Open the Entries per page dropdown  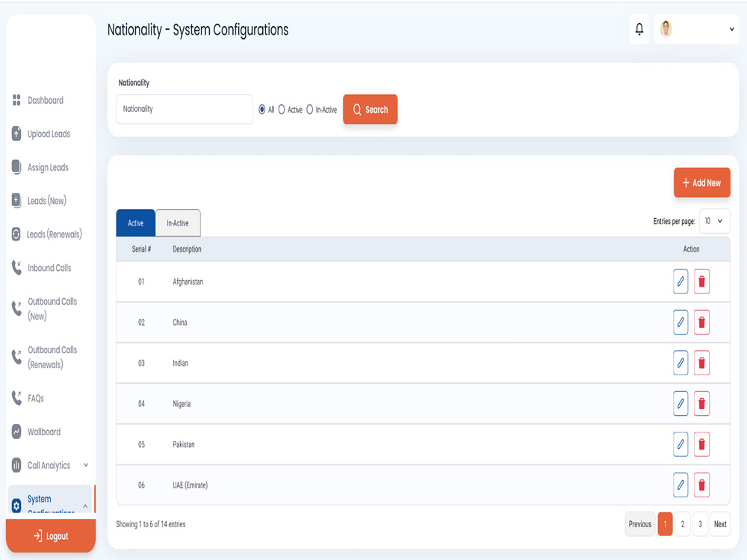pyautogui.click(x=714, y=221)
